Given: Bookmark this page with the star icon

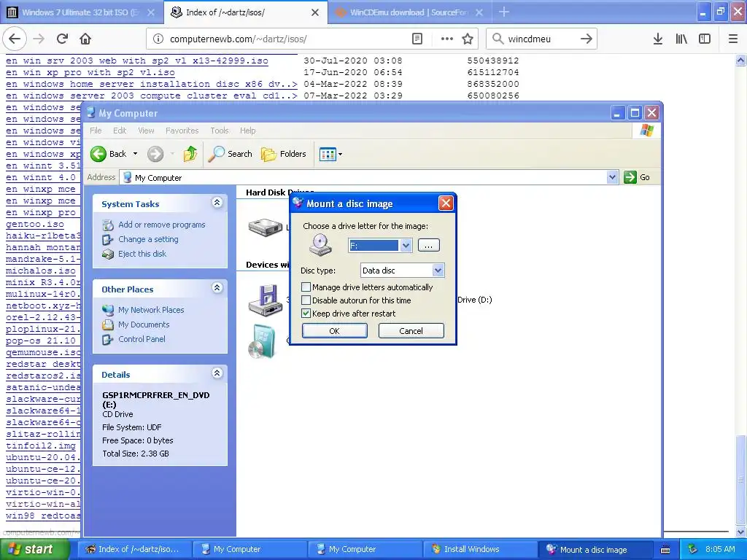Looking at the screenshot, I should (468, 39).
